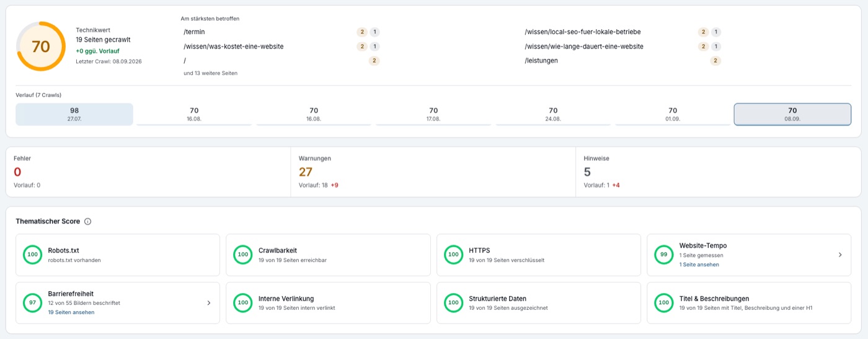Click 'und 13 weitere Seiten'
Image resolution: width=868 pixels, height=339 pixels.
pyautogui.click(x=210, y=73)
